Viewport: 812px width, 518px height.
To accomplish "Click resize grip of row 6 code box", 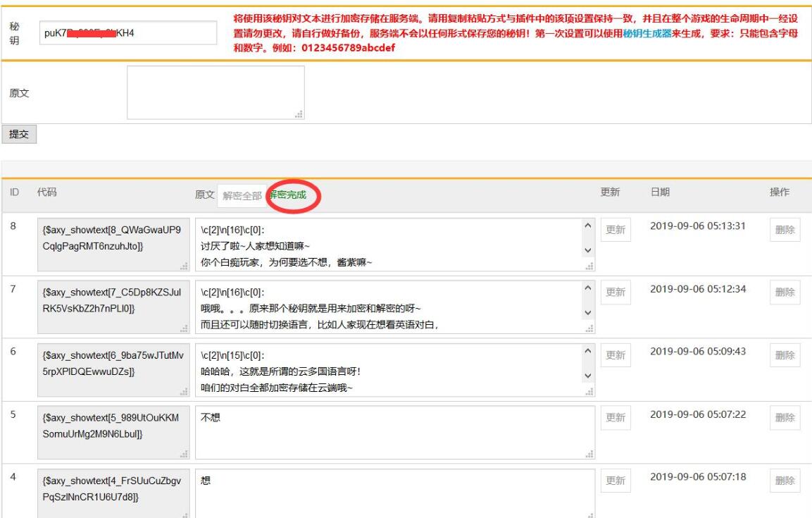I will tap(184, 392).
